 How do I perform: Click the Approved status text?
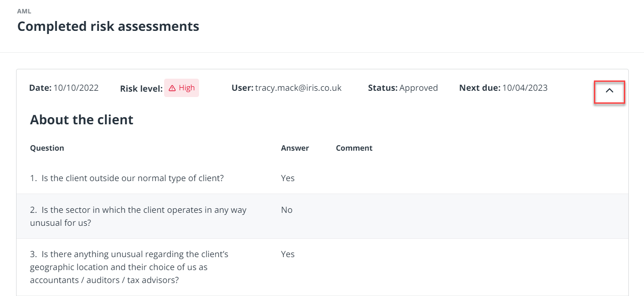coord(419,88)
